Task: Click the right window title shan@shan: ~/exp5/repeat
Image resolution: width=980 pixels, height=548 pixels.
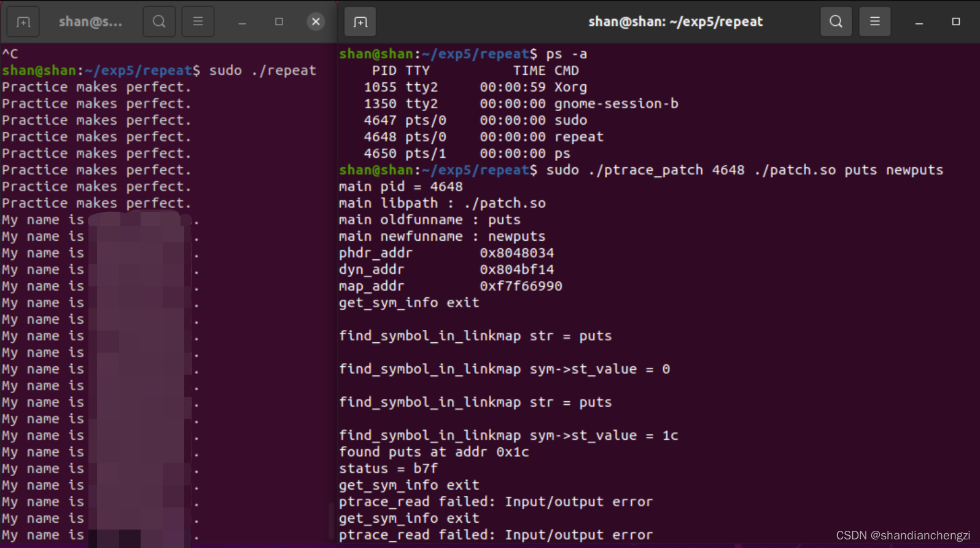Action: coord(675,22)
